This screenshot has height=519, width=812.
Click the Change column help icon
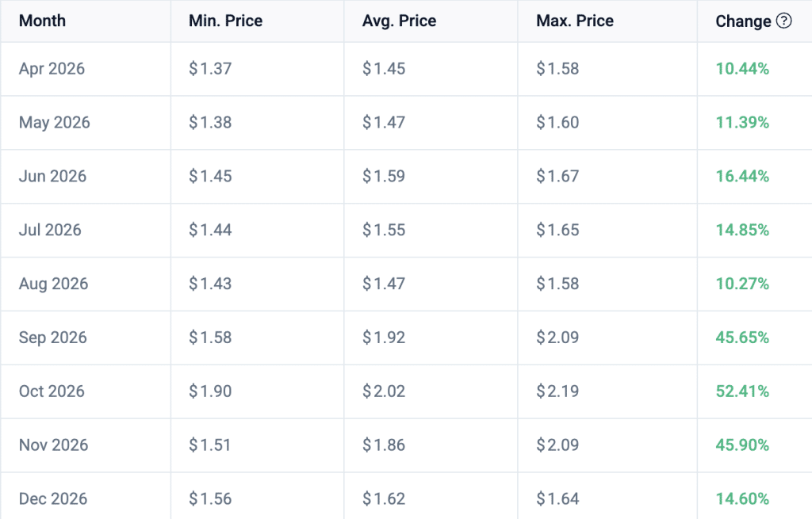click(784, 21)
